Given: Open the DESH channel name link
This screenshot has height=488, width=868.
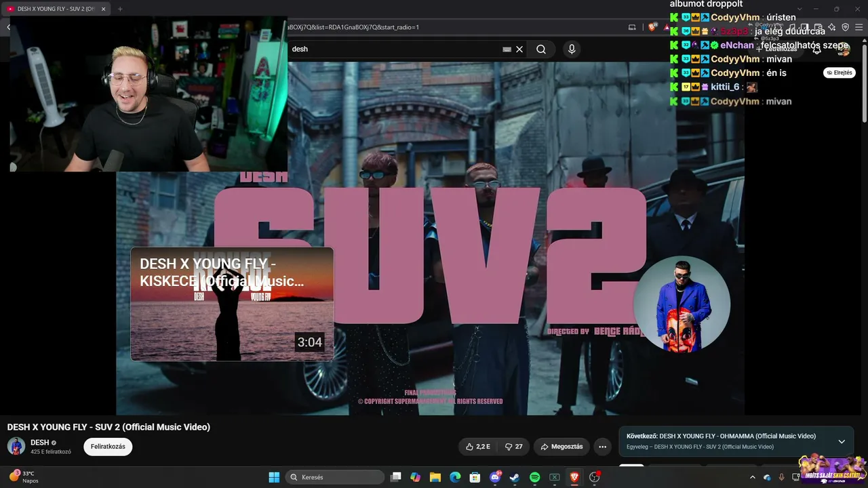Looking at the screenshot, I should tap(39, 443).
